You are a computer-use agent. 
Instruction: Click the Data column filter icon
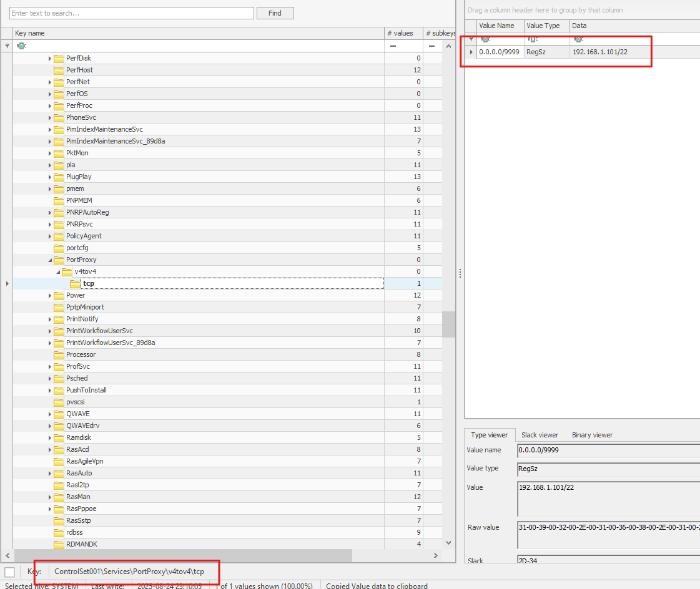pos(578,39)
